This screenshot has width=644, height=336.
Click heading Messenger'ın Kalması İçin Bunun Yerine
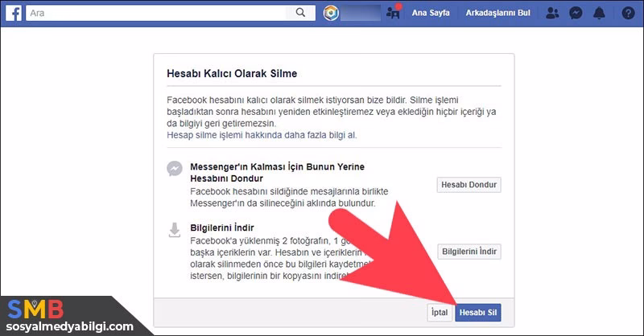(277, 167)
